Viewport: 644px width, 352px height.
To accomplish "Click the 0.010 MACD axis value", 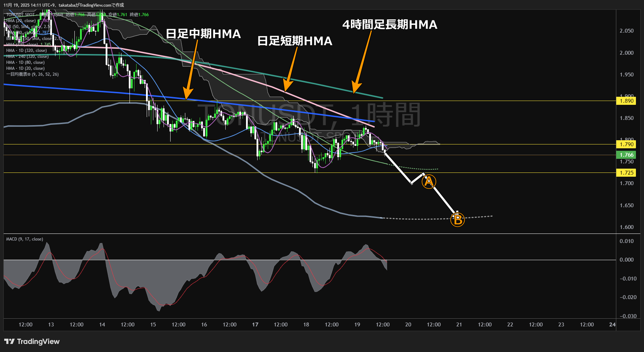I will coord(627,241).
